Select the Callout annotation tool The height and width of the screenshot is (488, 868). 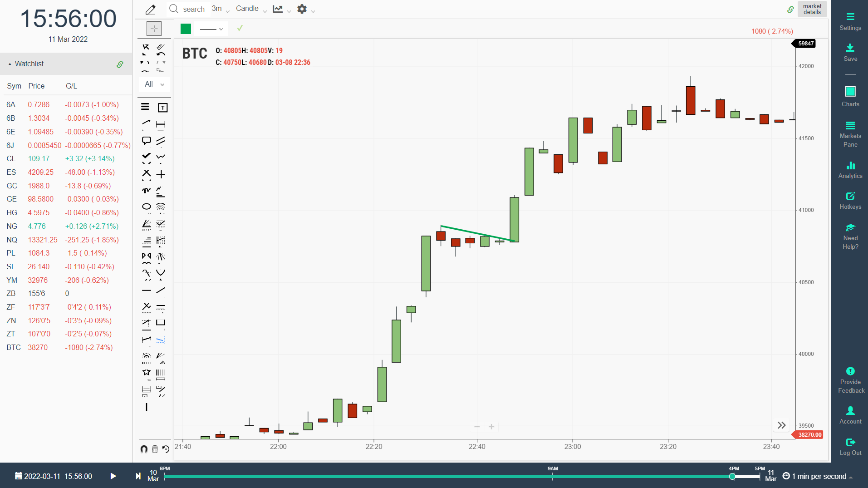(x=146, y=141)
